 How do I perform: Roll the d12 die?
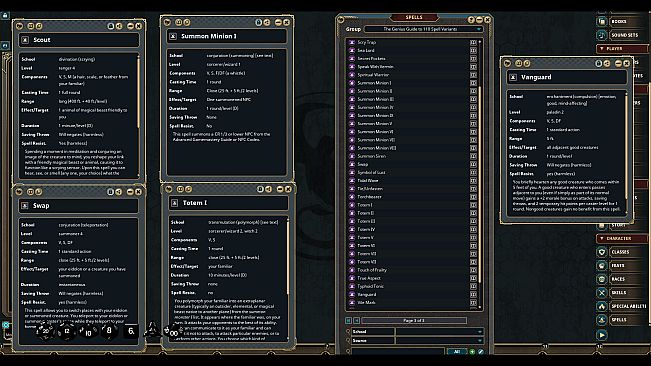(x=67, y=331)
